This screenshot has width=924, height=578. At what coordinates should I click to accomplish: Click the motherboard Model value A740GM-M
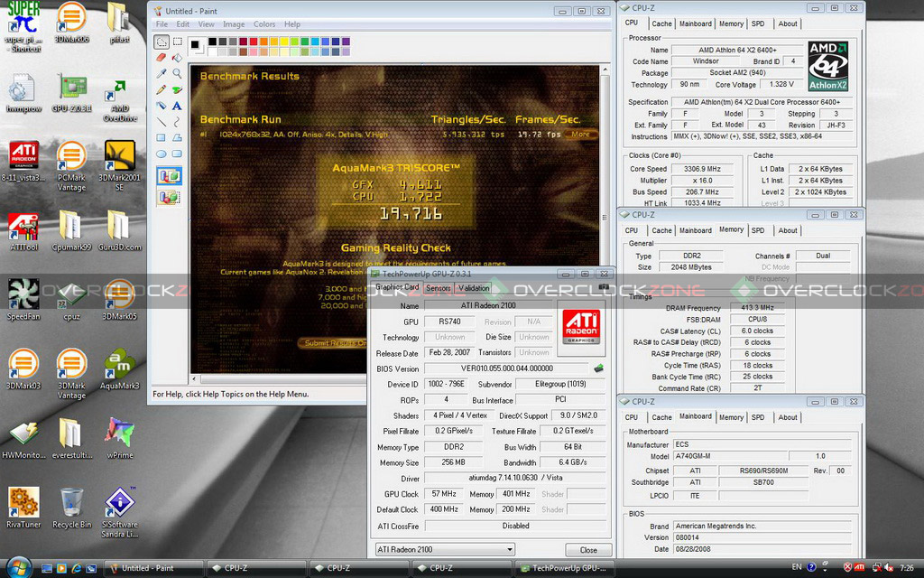point(729,456)
